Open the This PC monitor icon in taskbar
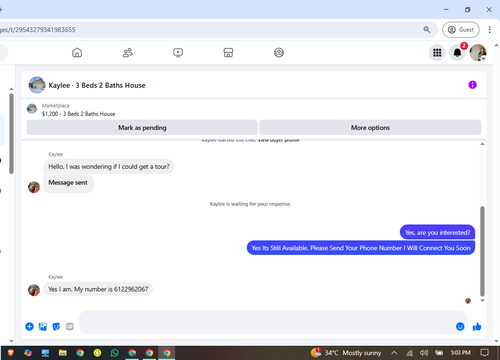The height and width of the screenshot is (360, 500). click(x=45, y=353)
